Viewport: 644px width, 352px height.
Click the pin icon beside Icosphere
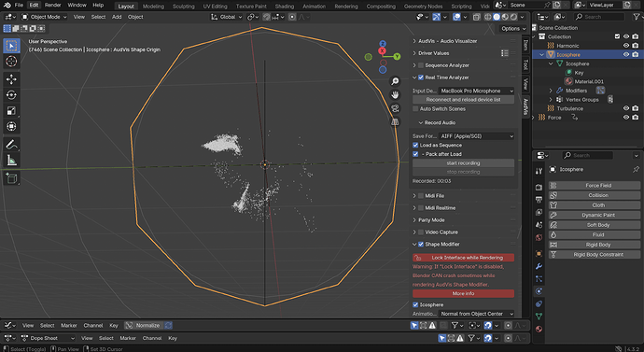(636, 169)
